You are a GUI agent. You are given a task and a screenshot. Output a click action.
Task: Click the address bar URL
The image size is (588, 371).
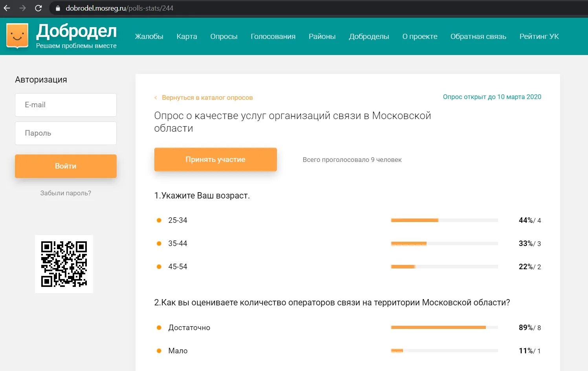click(x=119, y=8)
